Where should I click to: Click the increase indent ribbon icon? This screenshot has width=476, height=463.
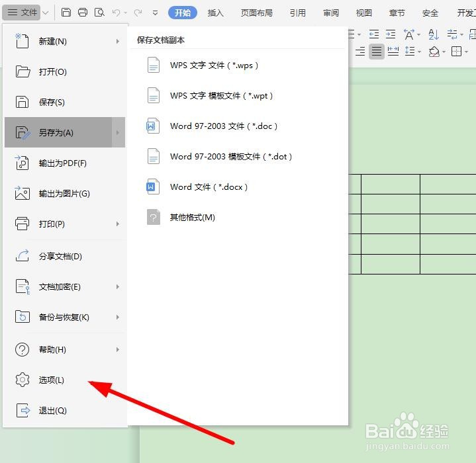click(x=391, y=34)
